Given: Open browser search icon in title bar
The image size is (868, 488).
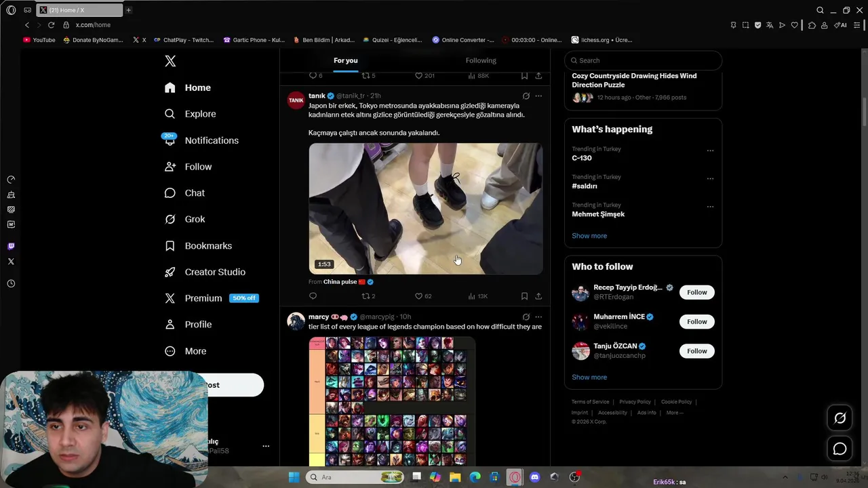Looking at the screenshot, I should pos(820,10).
